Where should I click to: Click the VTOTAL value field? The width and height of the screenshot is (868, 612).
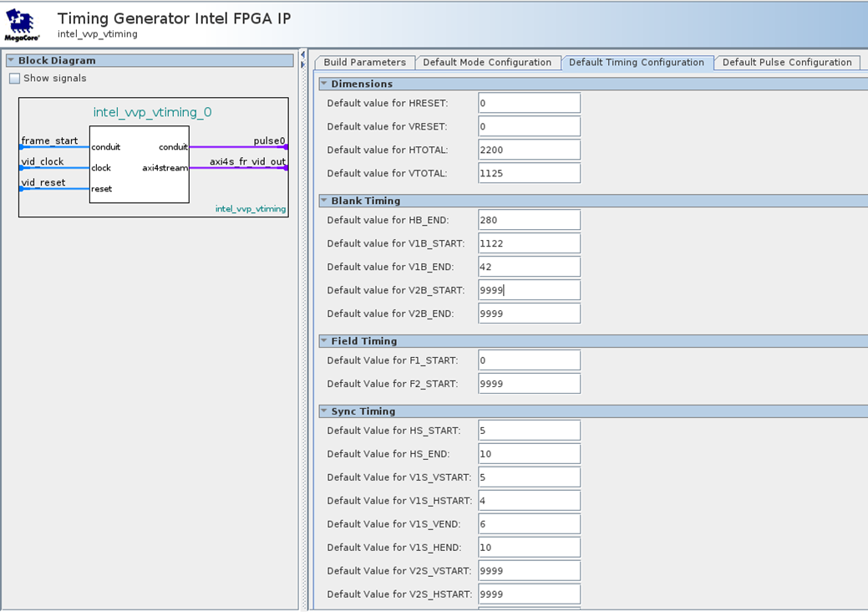click(529, 173)
